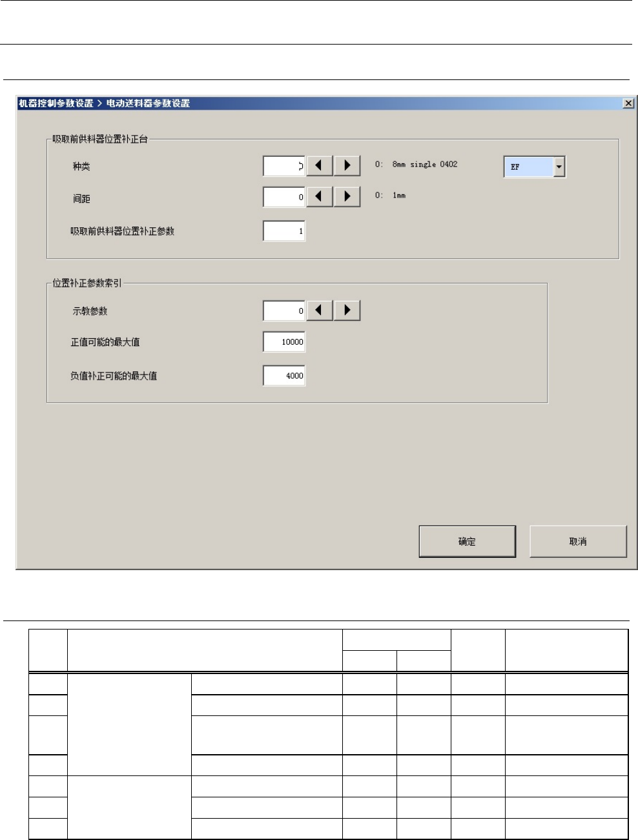Click the 位置补正参数索引 group title
638x840 pixels.
tap(87, 283)
